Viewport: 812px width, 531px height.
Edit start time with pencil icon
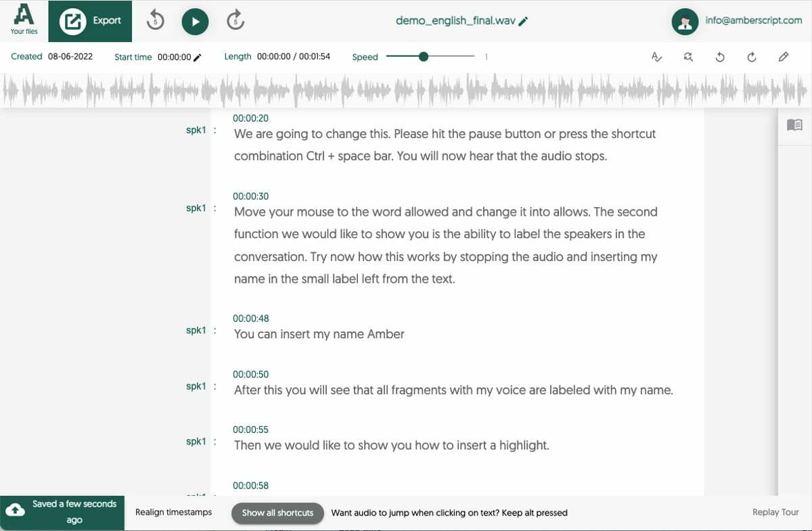tap(198, 57)
